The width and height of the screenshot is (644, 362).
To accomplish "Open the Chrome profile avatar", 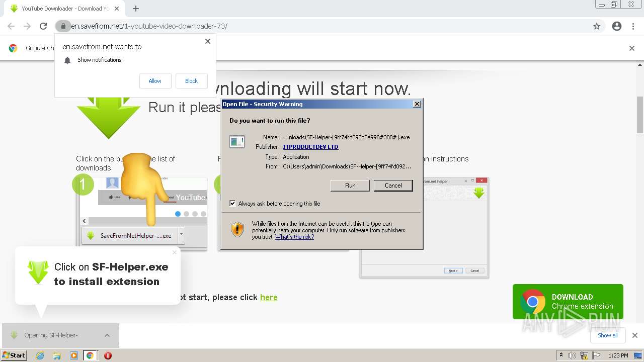I will 617,26.
